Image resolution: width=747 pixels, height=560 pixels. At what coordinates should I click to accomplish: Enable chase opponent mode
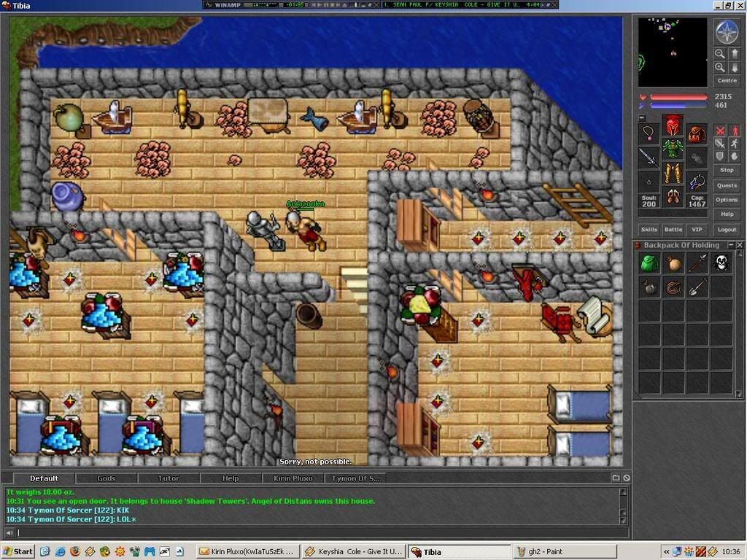pos(735,144)
